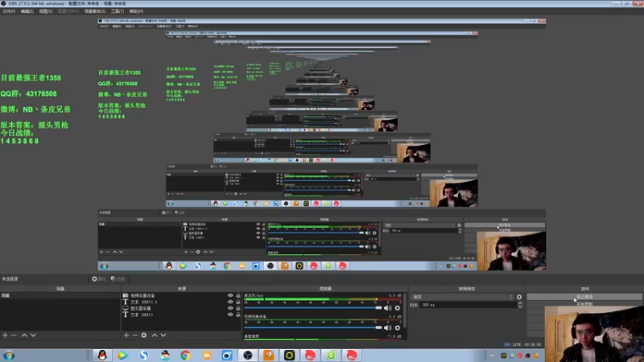Add a new scene with the plus icon
This screenshot has height=362, width=644.
tap(5, 335)
